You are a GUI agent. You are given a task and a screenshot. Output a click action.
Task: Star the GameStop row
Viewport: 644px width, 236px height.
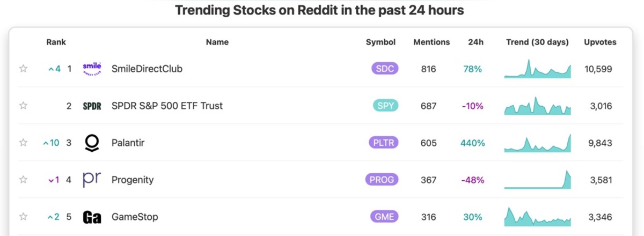point(23,217)
